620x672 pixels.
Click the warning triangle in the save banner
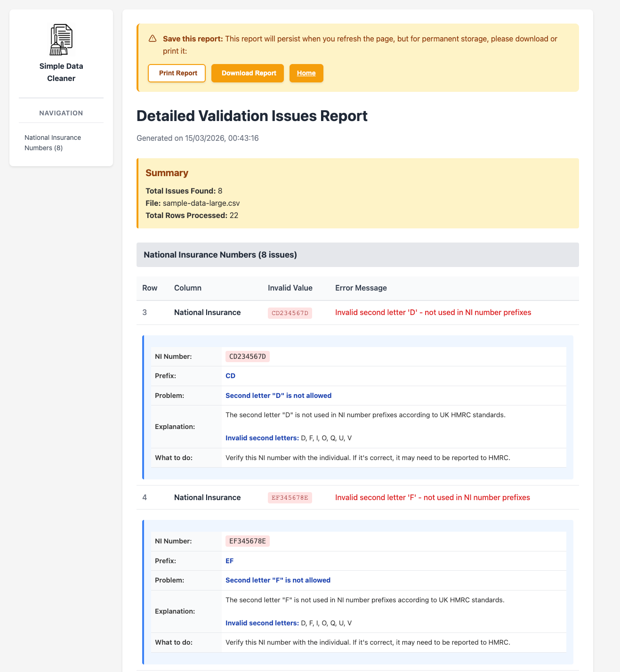click(152, 38)
